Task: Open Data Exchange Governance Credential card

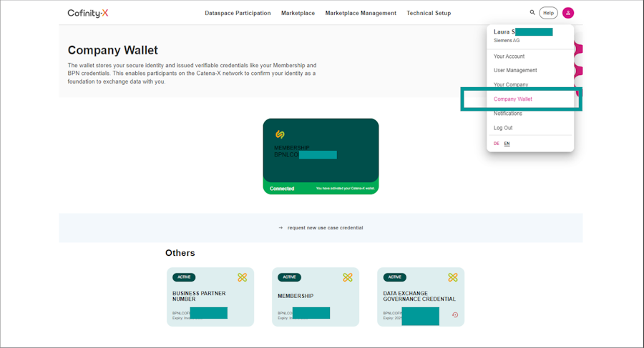Action: (x=421, y=297)
